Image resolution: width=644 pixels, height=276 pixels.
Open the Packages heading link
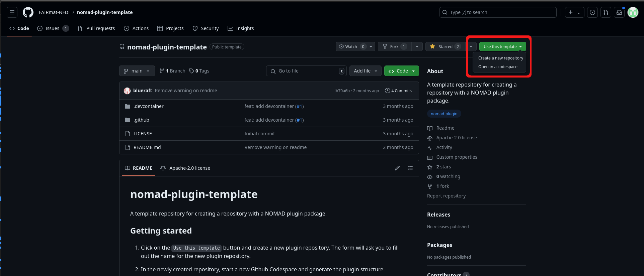click(439, 245)
